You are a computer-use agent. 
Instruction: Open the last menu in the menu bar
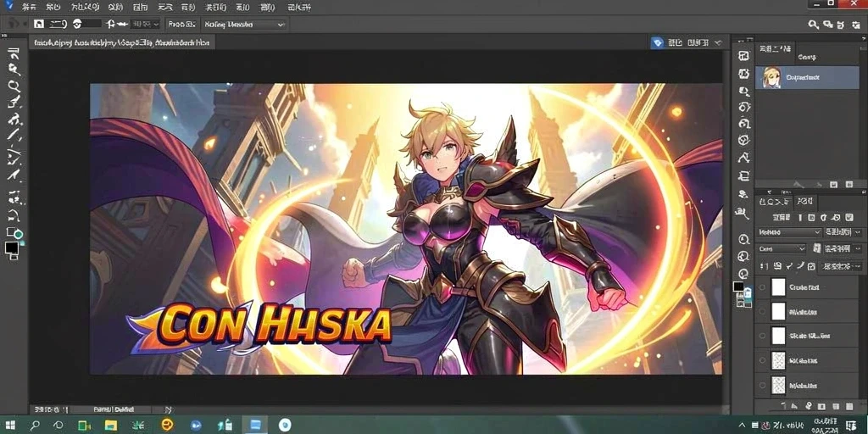[x=299, y=7]
